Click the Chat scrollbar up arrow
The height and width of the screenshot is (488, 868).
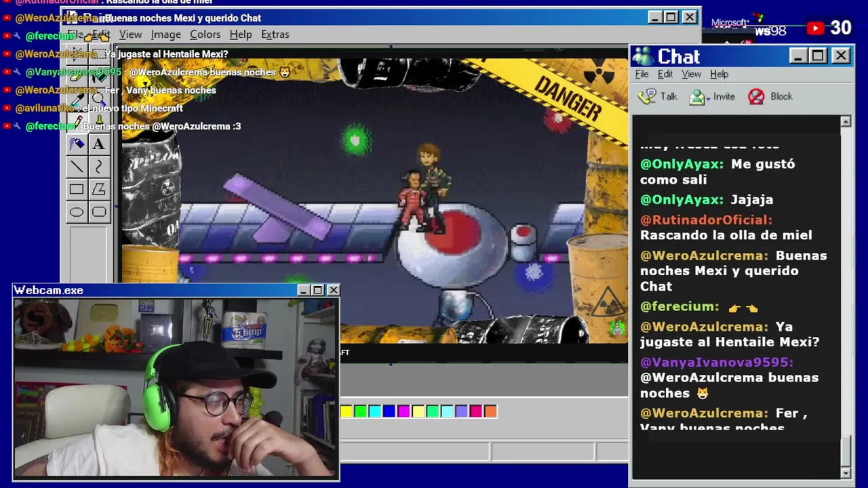click(846, 121)
